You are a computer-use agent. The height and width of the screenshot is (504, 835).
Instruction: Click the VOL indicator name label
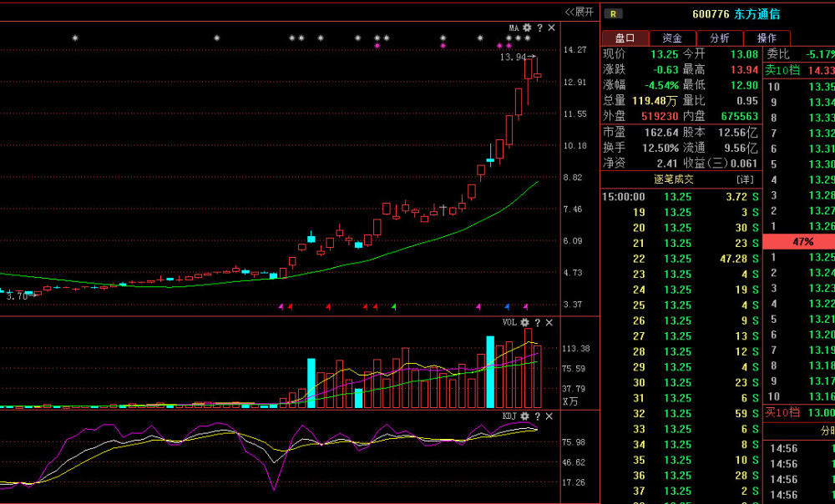(509, 322)
